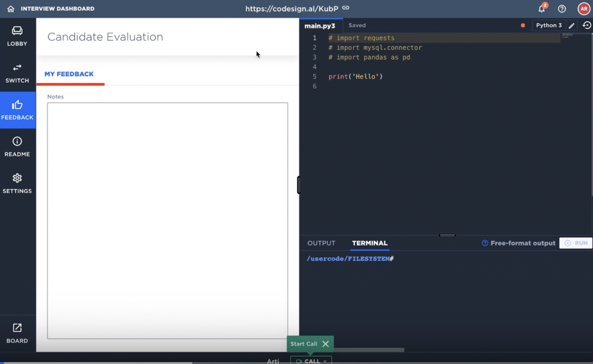Open the help question mark icon
The image size is (593, 364).
click(x=562, y=9)
